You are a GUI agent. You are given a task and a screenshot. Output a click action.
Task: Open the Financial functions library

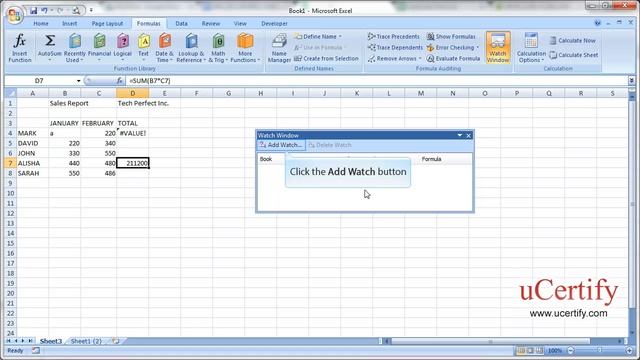(x=99, y=48)
